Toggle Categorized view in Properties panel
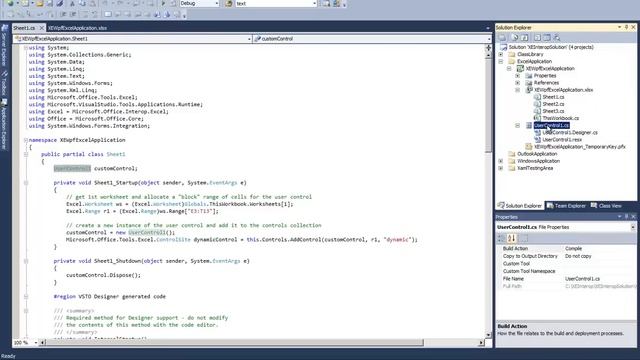 pyautogui.click(x=501, y=238)
